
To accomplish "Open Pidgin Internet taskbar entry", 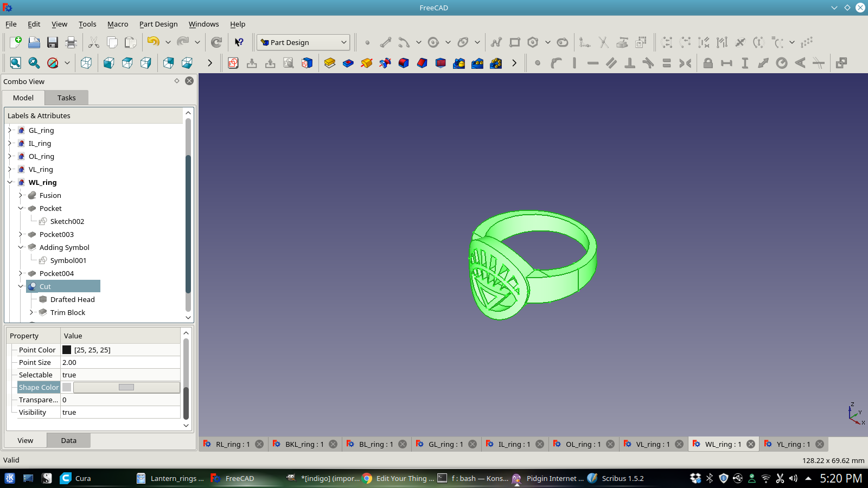I will pos(548,478).
